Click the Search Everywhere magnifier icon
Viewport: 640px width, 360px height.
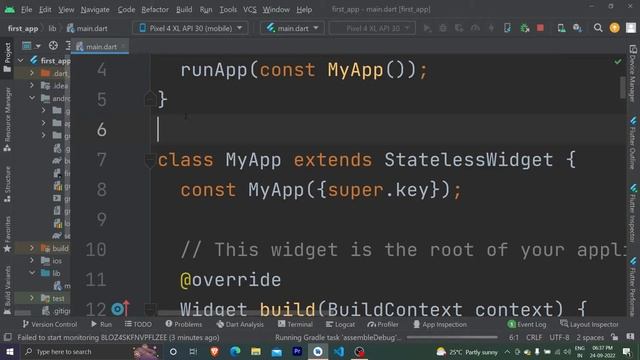coord(598,28)
